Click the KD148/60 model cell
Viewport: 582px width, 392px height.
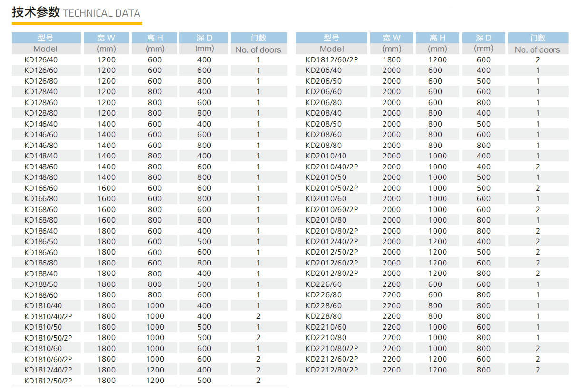41,167
